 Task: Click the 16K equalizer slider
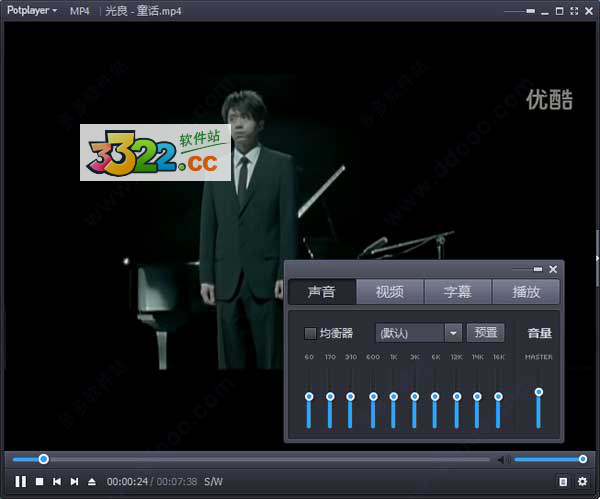pos(498,396)
